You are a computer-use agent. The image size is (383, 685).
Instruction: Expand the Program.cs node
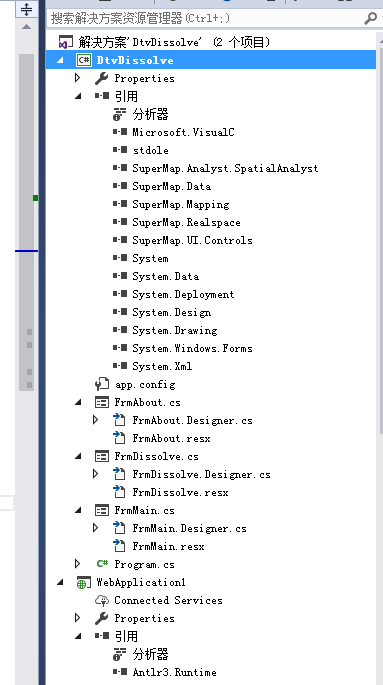[78, 564]
